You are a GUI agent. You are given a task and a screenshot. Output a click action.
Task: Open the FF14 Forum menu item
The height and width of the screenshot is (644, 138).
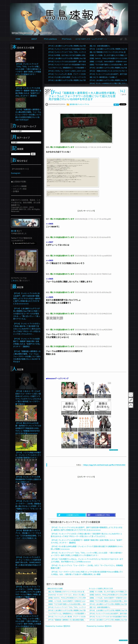pyautogui.click(x=67, y=39)
